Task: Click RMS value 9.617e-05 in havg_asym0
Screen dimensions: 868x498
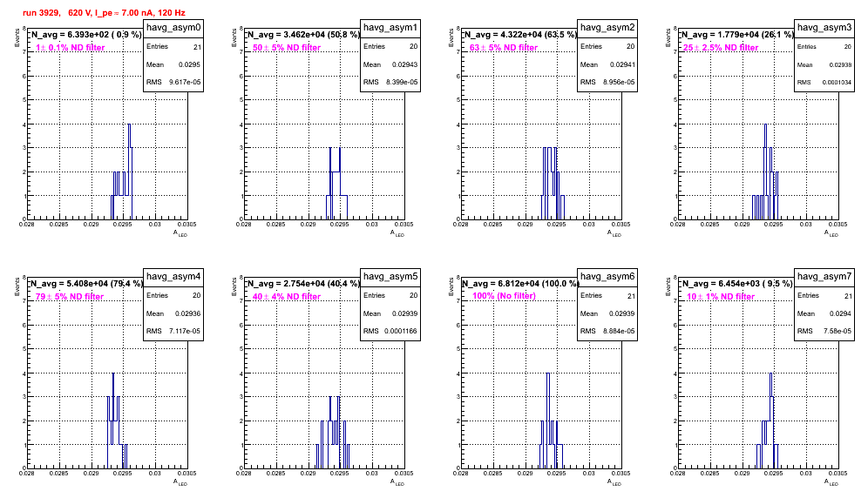Action: coord(185,82)
